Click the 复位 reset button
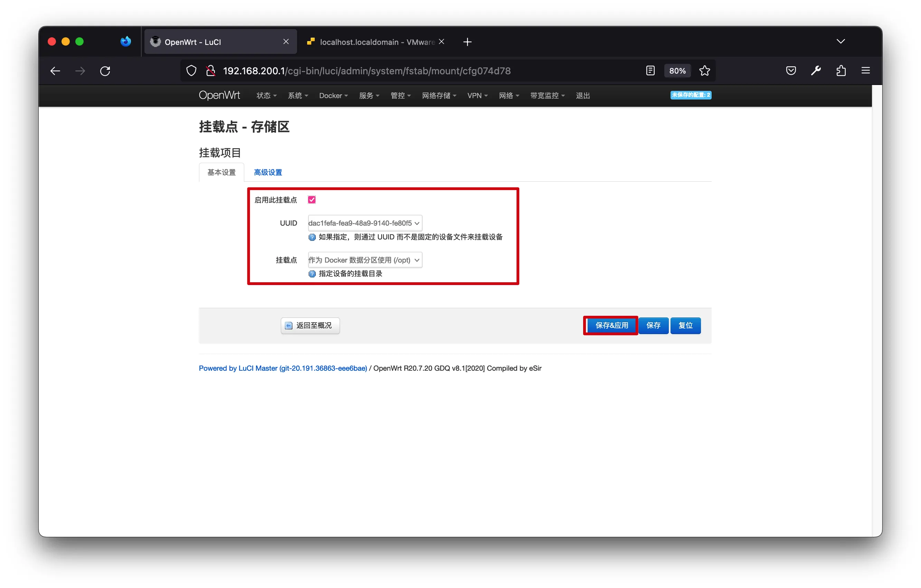Viewport: 921px width, 588px height. pyautogui.click(x=685, y=325)
